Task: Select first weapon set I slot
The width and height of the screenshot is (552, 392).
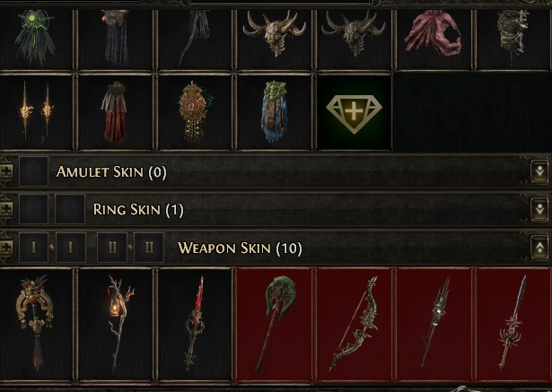Action: point(34,248)
